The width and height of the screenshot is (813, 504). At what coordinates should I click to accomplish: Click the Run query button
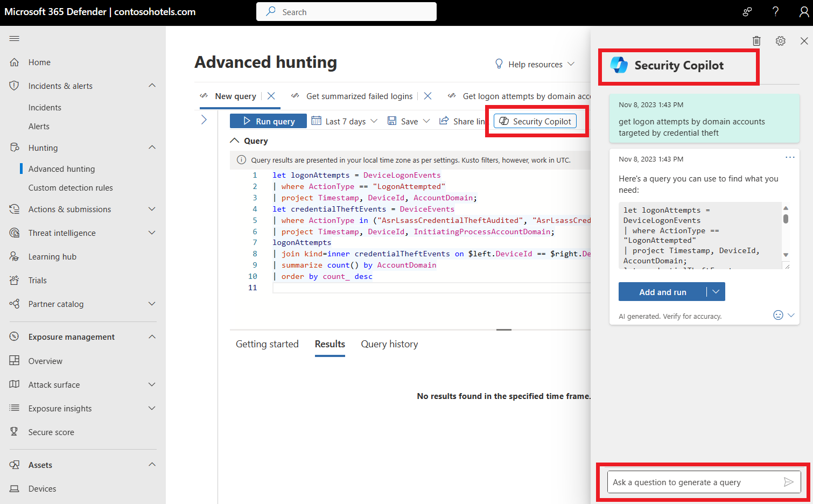(268, 121)
